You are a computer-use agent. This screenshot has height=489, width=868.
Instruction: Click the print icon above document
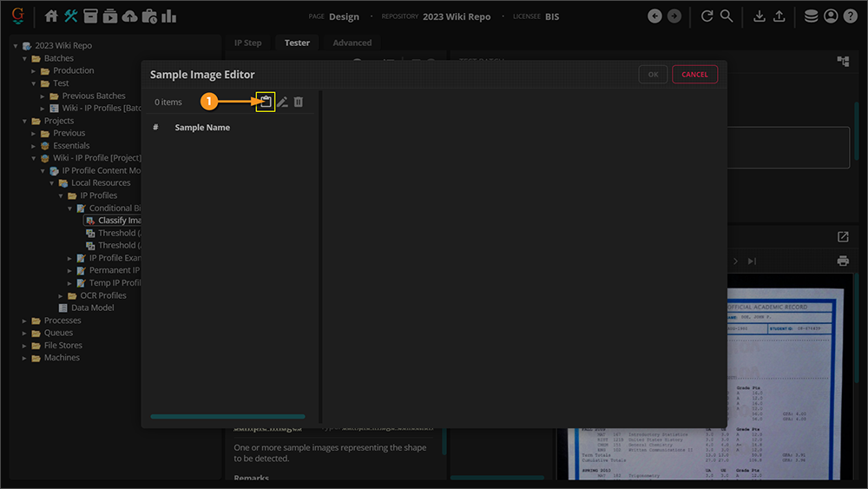(842, 261)
